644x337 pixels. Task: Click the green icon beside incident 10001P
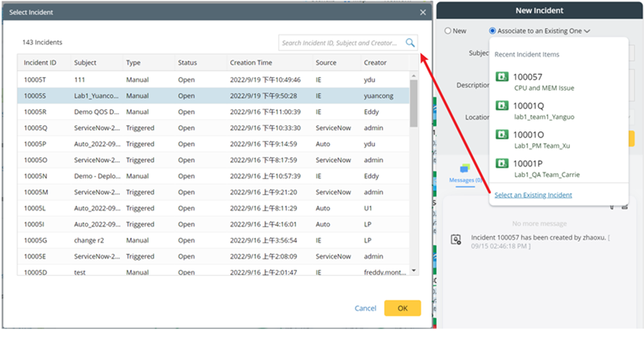click(502, 164)
